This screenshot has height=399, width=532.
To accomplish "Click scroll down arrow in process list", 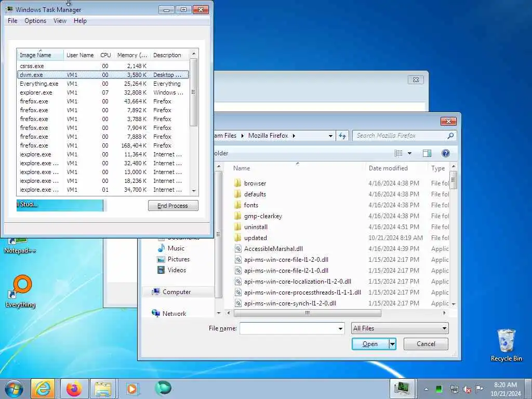I will (x=194, y=191).
